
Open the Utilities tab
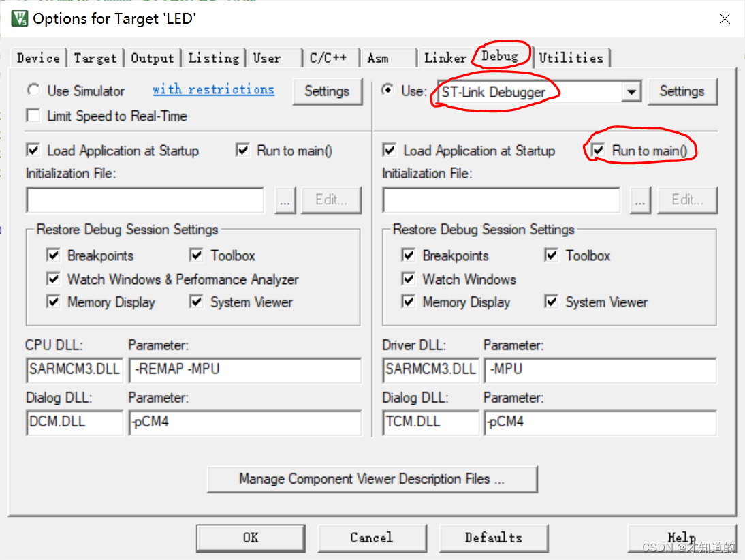[x=571, y=58]
